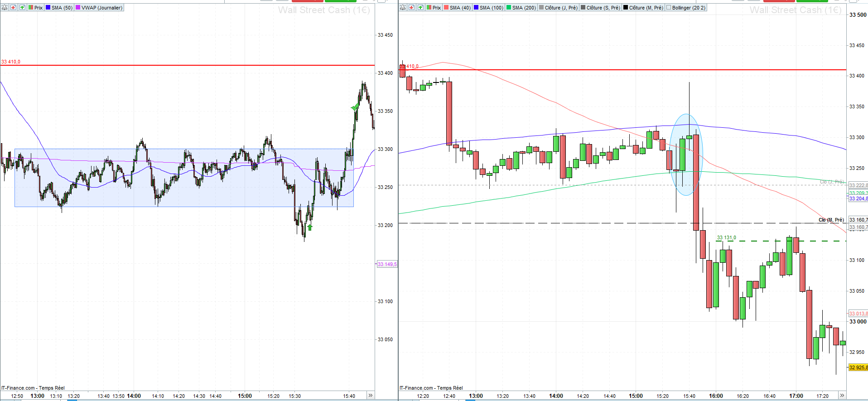
Task: Open the Clôture (S, Pré) indicator settings
Action: [601, 8]
